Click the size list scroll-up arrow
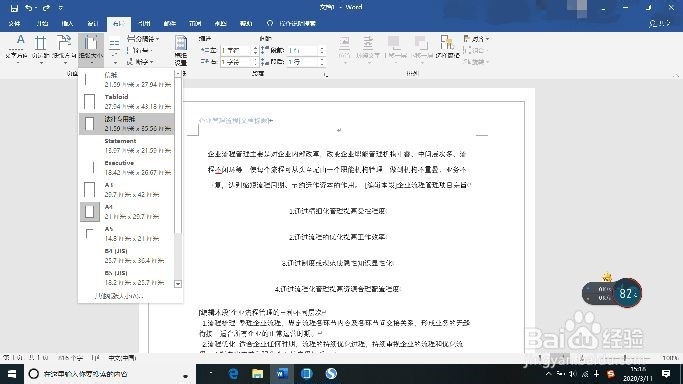This screenshot has height=384, width=683. point(178,74)
